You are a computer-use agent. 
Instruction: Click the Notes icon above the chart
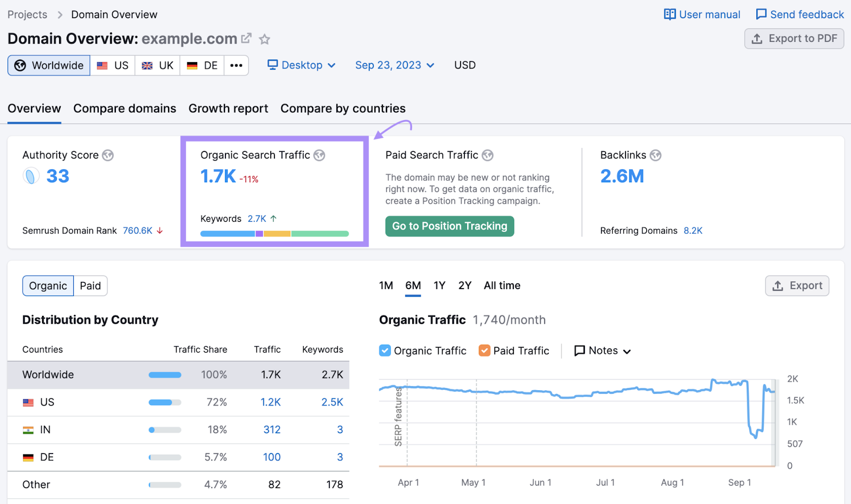[579, 350]
